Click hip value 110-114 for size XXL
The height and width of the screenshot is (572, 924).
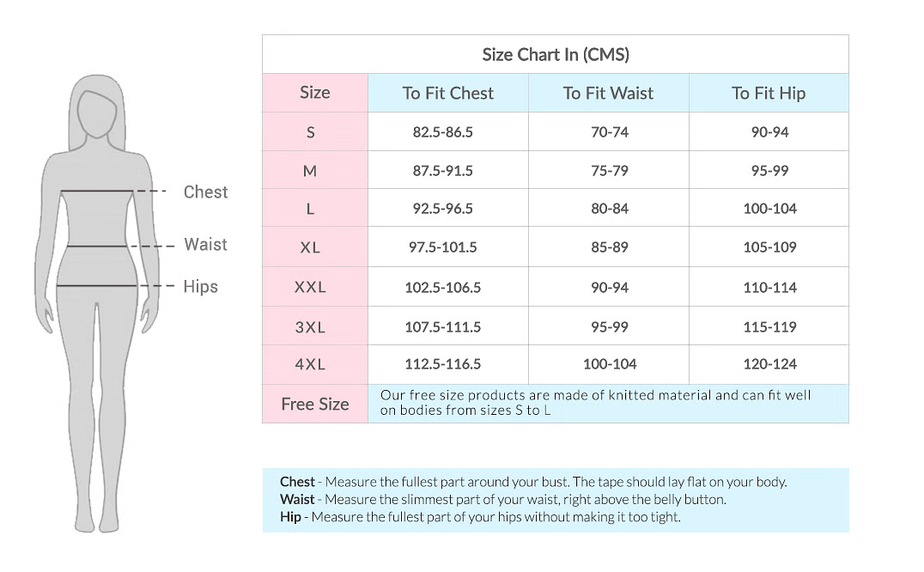(x=769, y=288)
